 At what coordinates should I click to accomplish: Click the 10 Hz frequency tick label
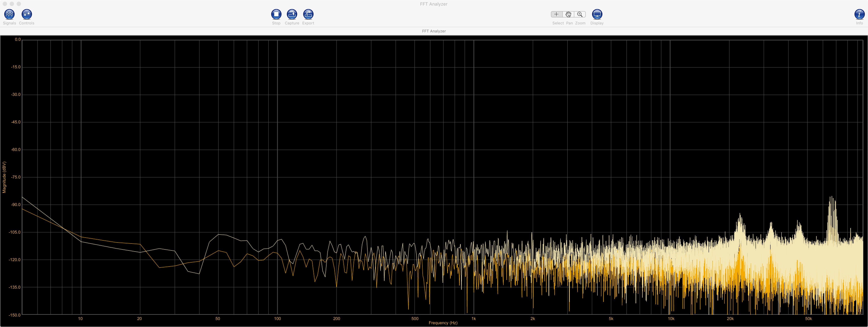point(80,319)
